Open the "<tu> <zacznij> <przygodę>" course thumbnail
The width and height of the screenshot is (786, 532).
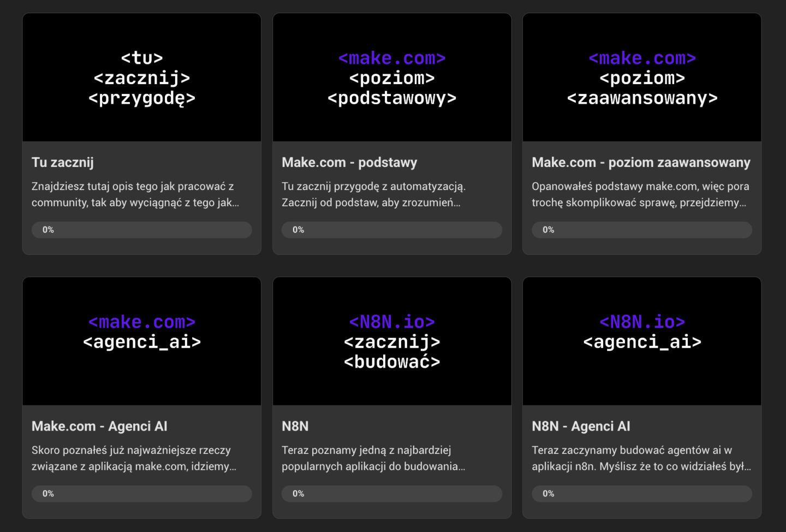pos(142,77)
